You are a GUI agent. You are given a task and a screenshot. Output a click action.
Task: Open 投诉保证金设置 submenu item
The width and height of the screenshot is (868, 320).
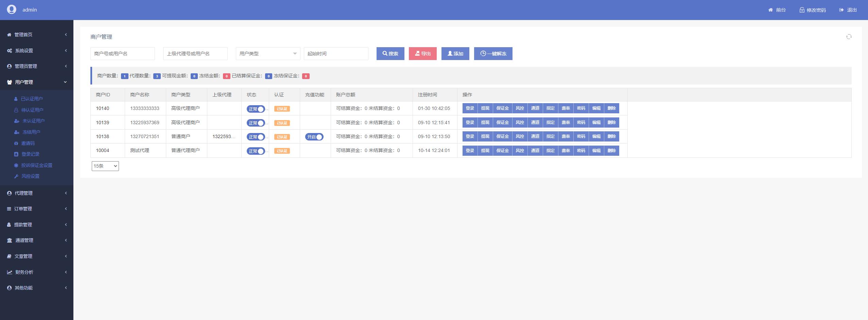(x=37, y=165)
